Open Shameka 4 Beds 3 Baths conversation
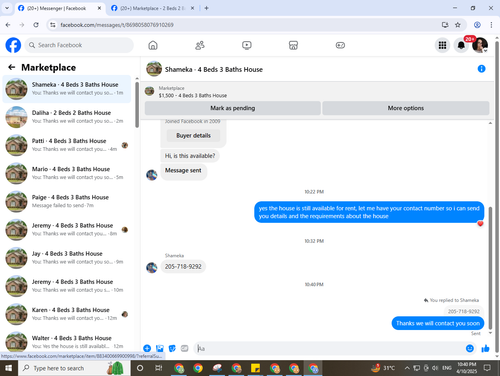Viewport: 500px width, 376px height. (x=67, y=89)
